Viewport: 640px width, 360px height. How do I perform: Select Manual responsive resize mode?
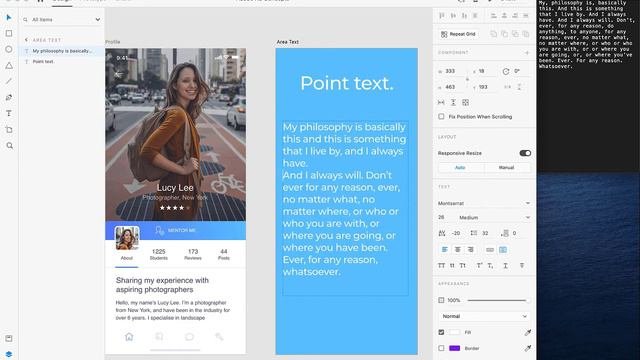coord(507,168)
